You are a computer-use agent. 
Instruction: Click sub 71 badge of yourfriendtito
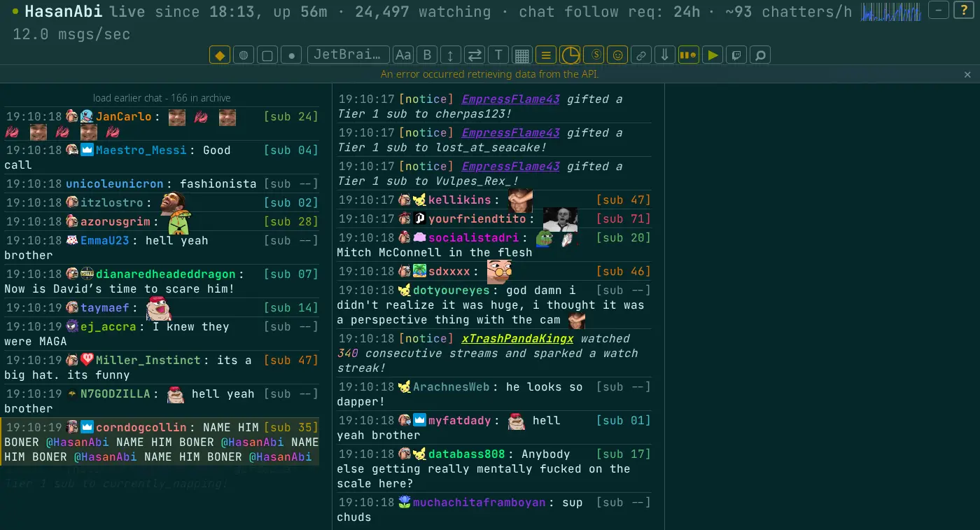(623, 219)
